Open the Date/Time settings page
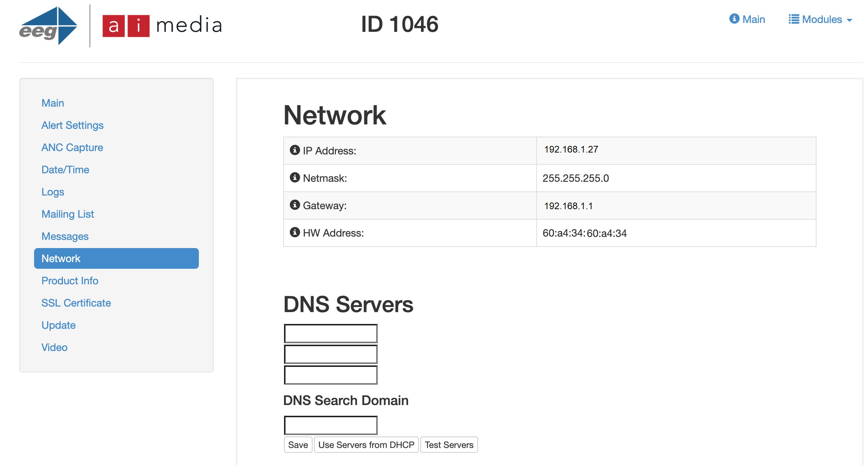 pyautogui.click(x=65, y=170)
